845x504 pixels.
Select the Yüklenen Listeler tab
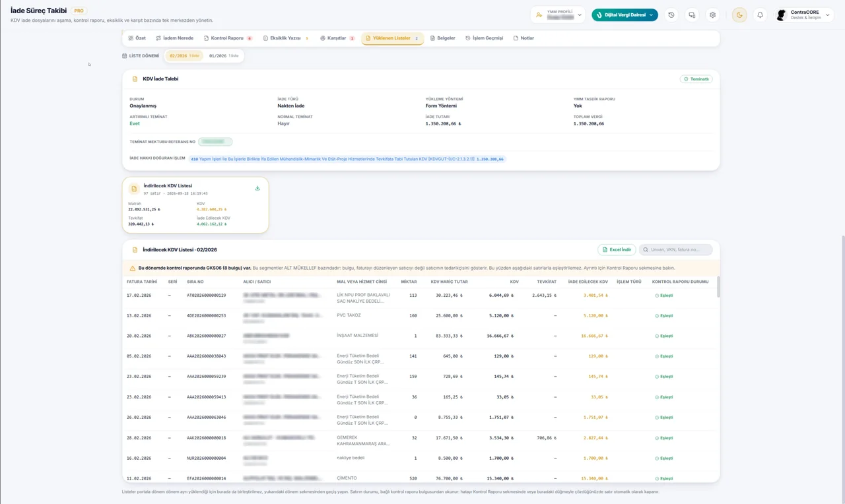click(392, 38)
